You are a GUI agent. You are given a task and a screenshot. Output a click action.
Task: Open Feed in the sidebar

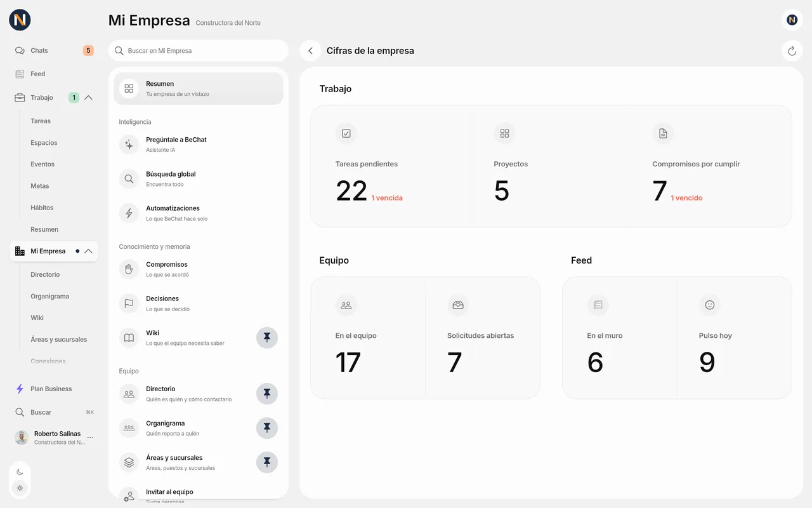point(54,74)
